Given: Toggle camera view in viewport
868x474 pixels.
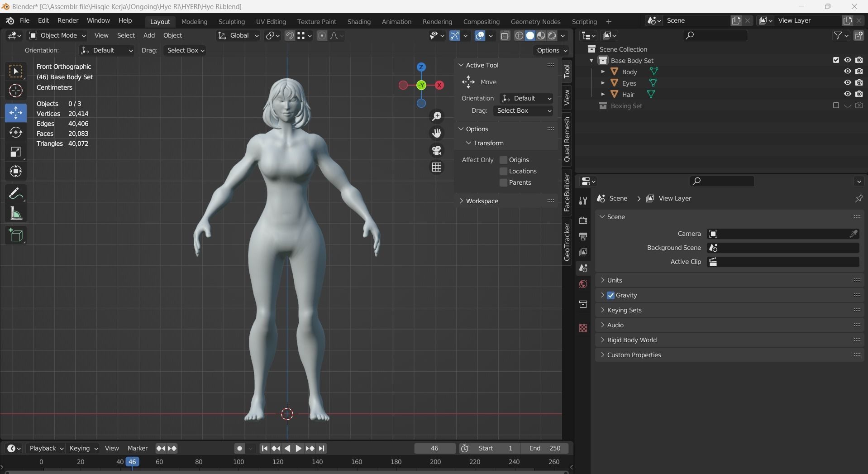Looking at the screenshot, I should 437,150.
